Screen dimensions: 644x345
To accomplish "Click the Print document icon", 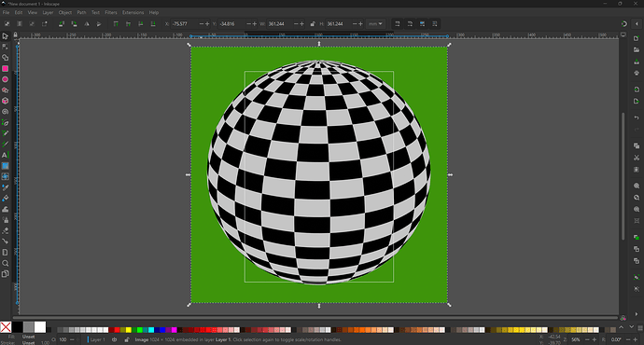I will [637, 73].
